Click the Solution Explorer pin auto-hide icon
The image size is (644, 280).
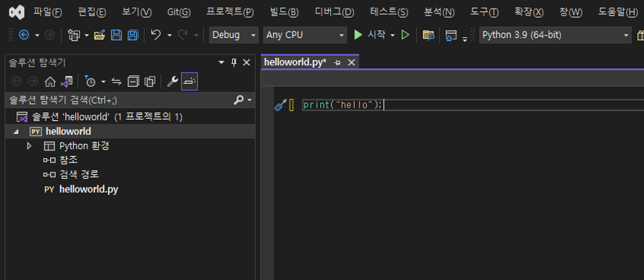click(234, 63)
